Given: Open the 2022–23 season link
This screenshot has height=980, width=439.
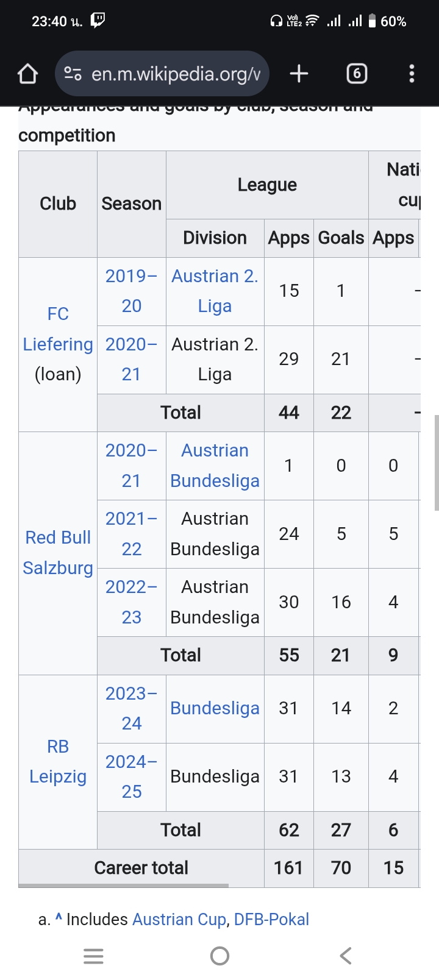Looking at the screenshot, I should pos(132,602).
